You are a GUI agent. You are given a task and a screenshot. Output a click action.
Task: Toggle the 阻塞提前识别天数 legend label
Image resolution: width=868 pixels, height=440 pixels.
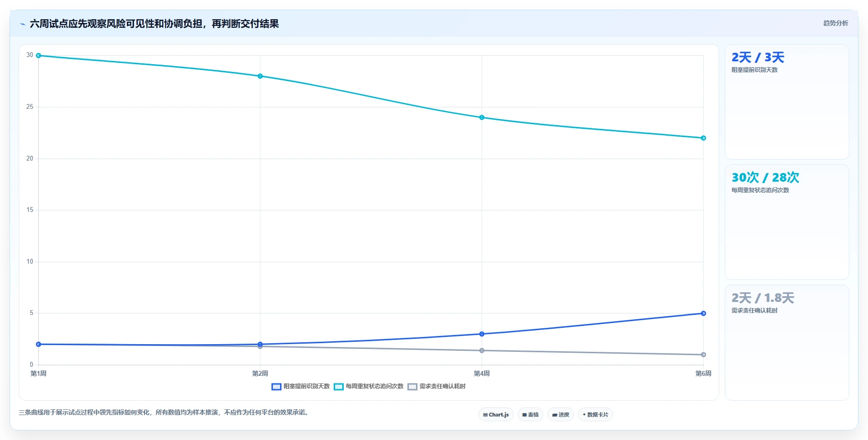[x=306, y=386]
